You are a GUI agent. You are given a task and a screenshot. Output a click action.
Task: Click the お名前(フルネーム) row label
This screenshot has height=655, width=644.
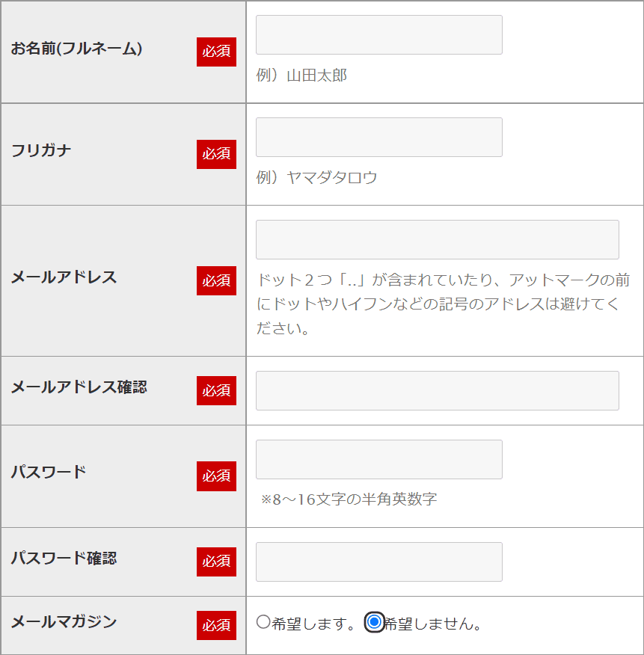coord(76,49)
